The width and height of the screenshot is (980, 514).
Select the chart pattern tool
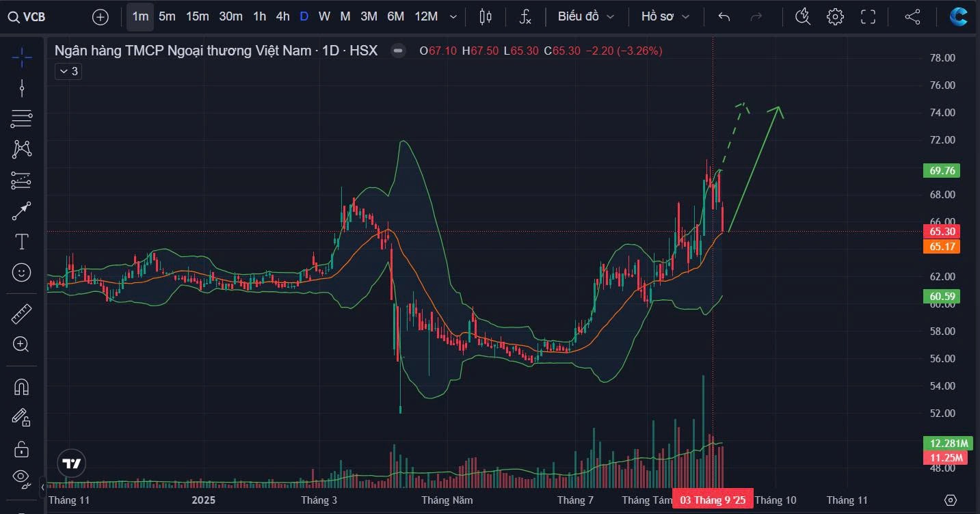[22, 149]
